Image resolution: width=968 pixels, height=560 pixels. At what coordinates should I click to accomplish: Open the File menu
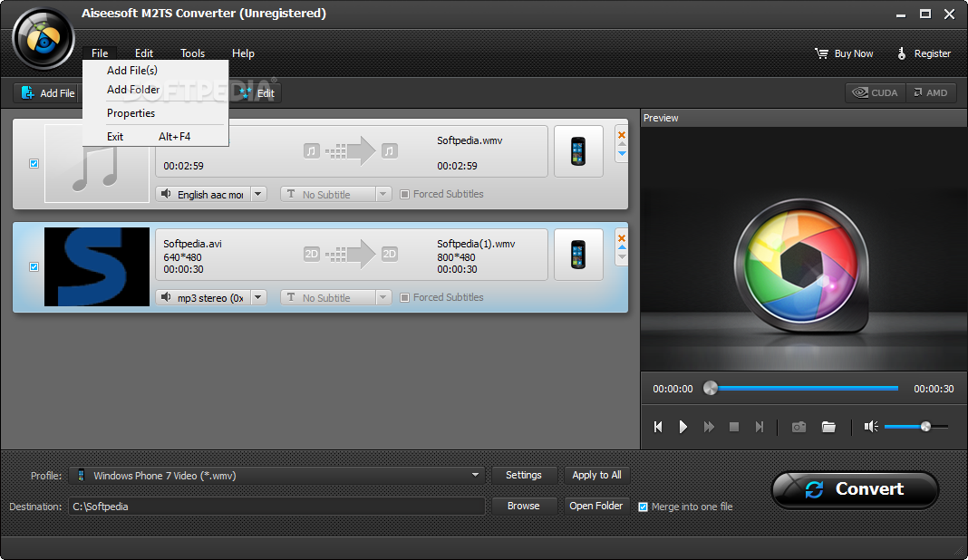pos(100,53)
